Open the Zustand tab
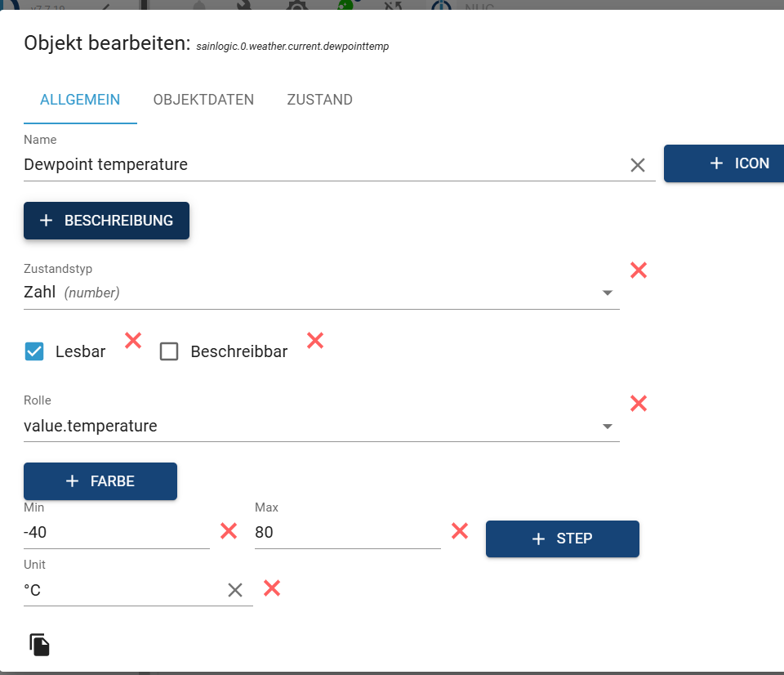 (x=319, y=100)
